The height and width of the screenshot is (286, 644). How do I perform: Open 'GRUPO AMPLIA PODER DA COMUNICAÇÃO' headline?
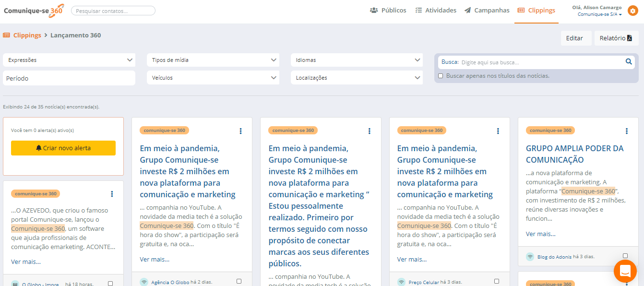click(x=575, y=154)
